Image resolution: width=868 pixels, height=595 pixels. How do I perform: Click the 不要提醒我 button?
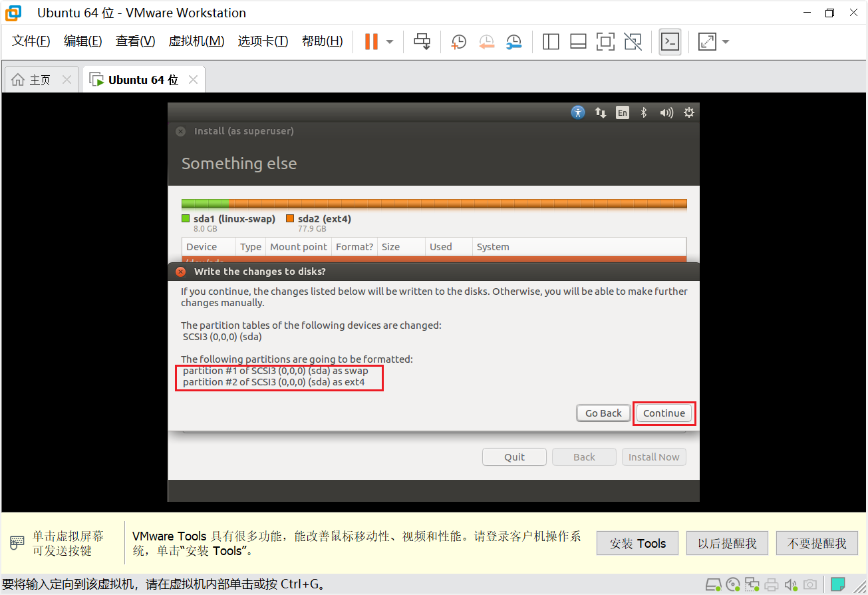point(817,543)
